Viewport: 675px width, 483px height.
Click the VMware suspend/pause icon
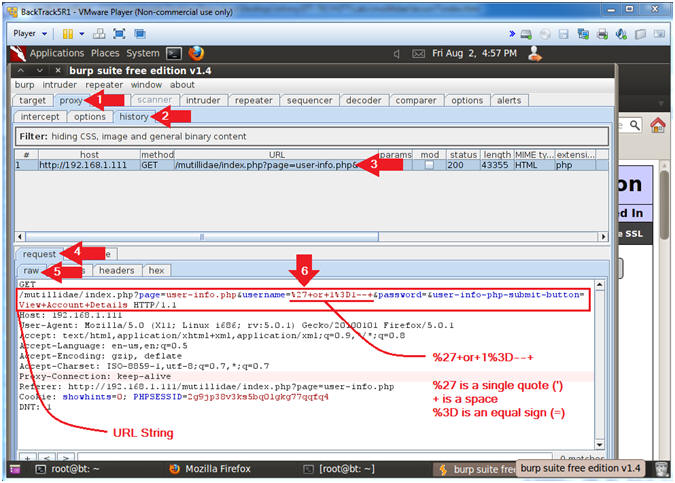point(68,34)
